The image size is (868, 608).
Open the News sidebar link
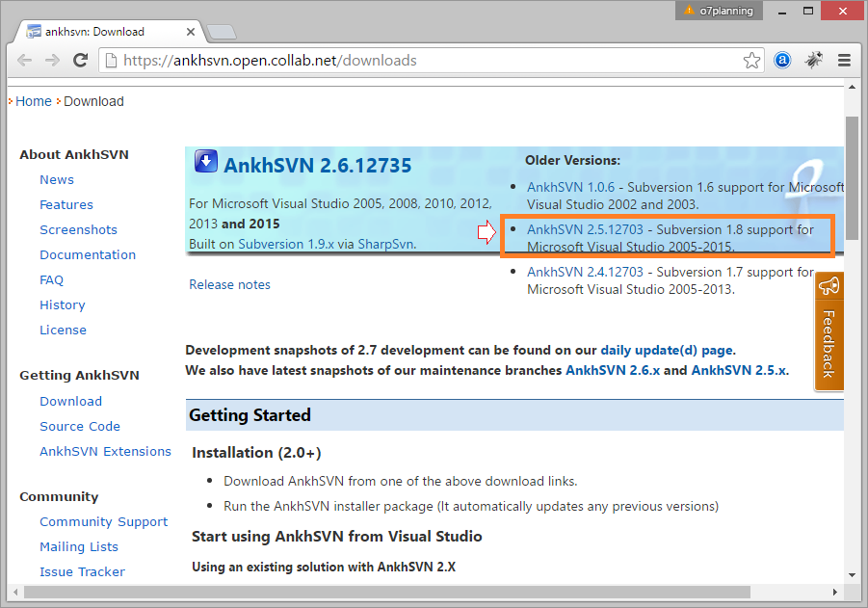click(x=57, y=179)
